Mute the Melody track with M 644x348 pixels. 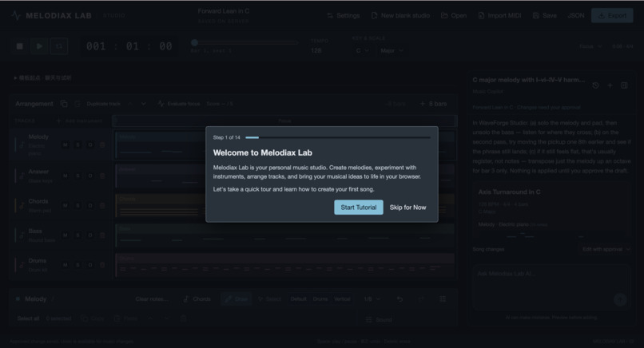click(66, 144)
